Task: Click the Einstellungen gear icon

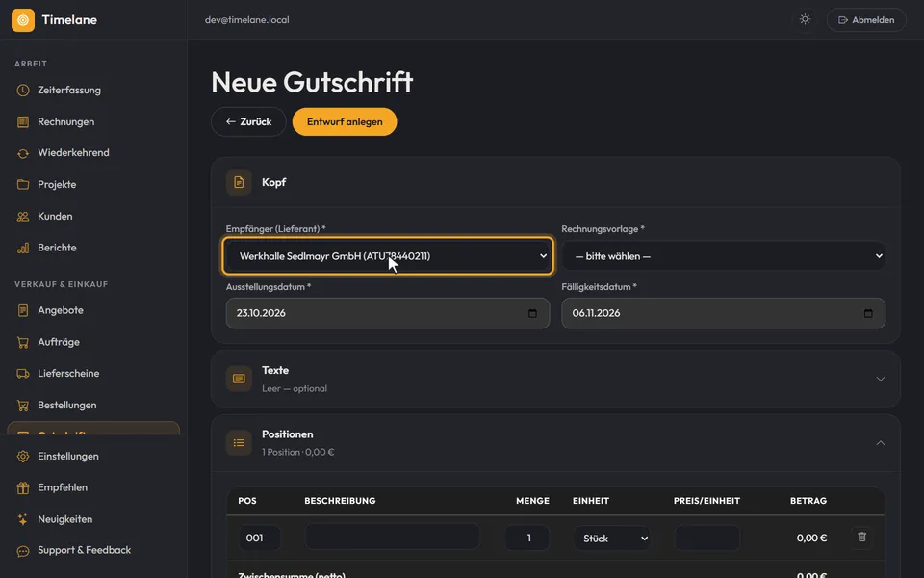Action: click(x=23, y=457)
